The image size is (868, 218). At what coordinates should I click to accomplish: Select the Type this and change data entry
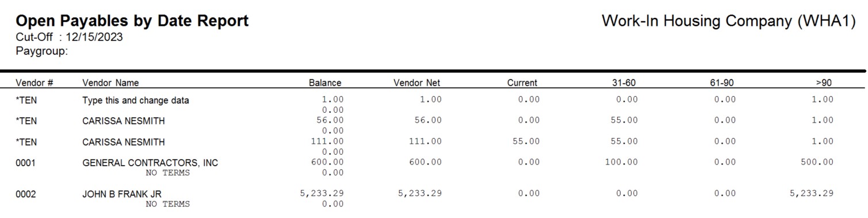tap(136, 100)
